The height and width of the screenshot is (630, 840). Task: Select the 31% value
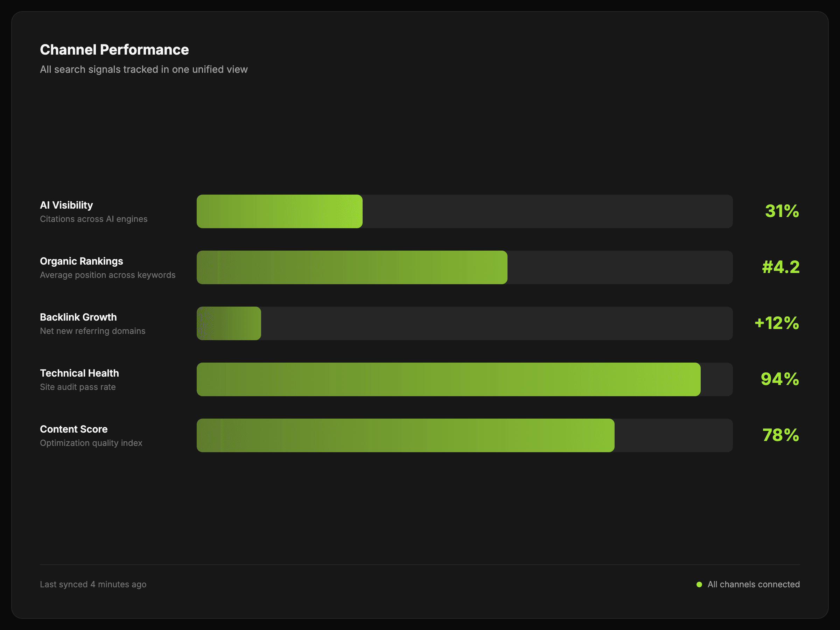click(782, 211)
